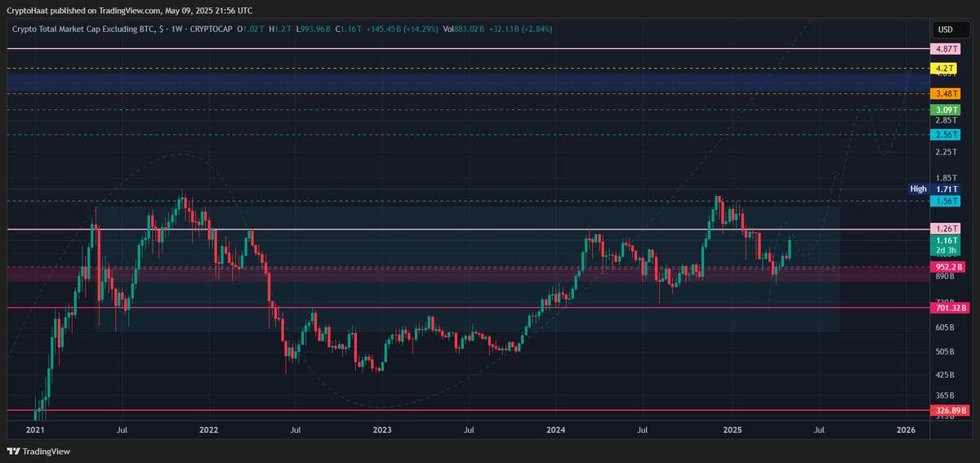Click the 365B price scale value
This screenshot has height=463, width=980.
tap(946, 395)
